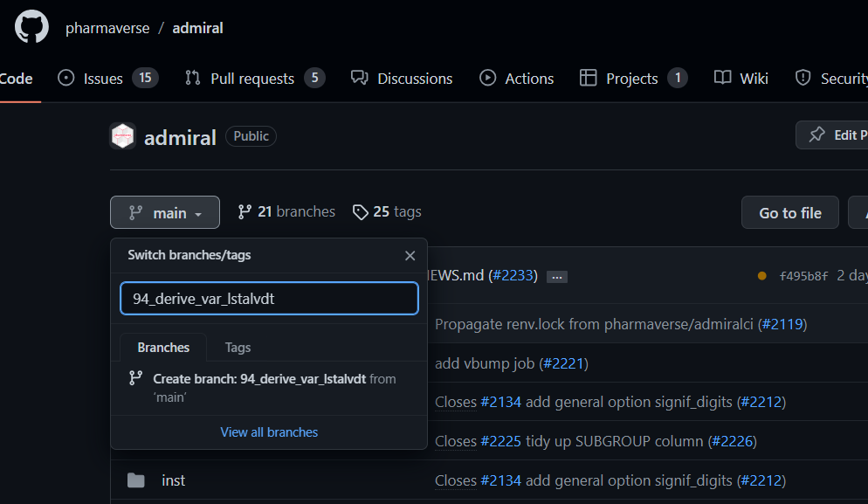Click the GitHub octocat logo

pyautogui.click(x=31, y=27)
